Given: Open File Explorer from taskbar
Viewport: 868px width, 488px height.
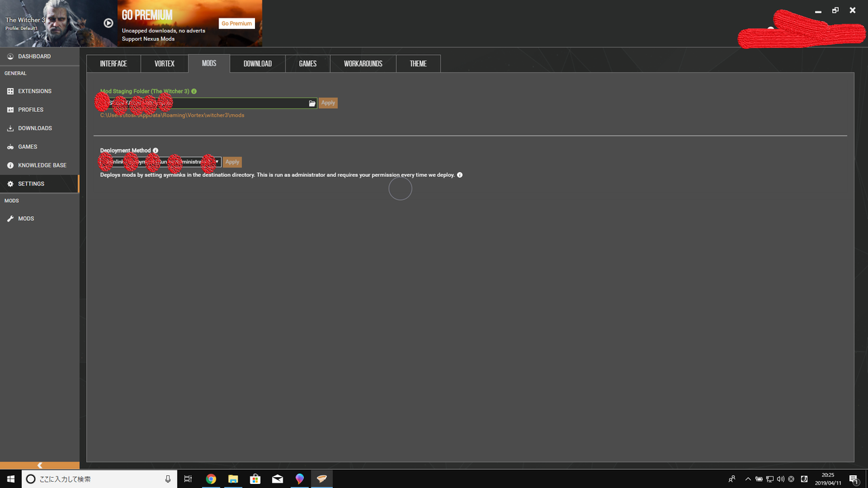Looking at the screenshot, I should (x=233, y=479).
